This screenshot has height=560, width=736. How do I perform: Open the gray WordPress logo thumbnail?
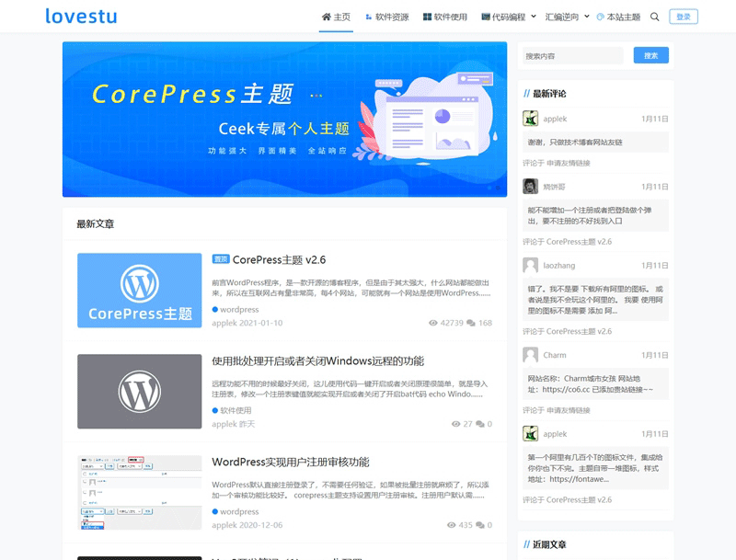140,391
